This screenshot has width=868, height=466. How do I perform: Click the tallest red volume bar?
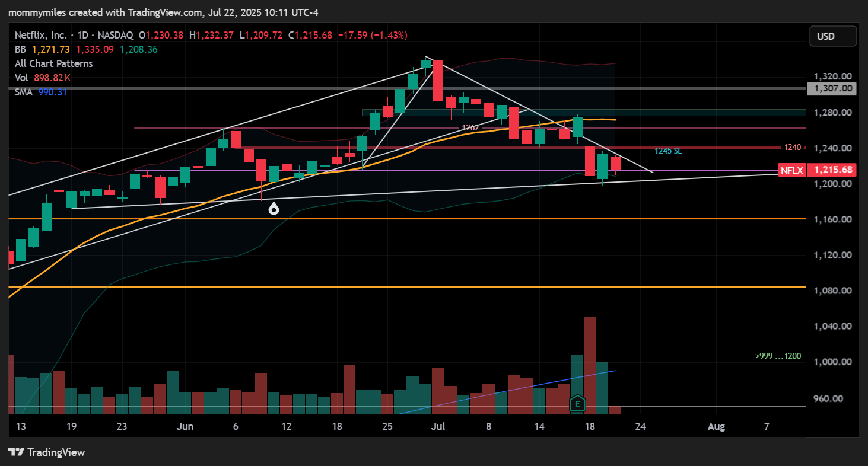pos(589,365)
